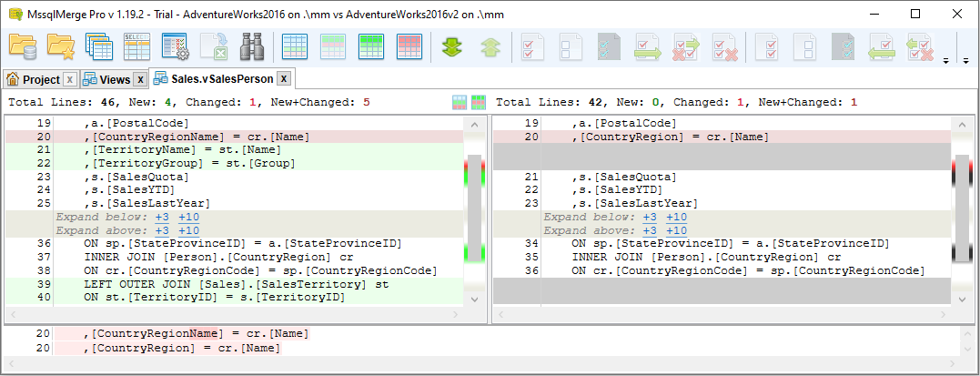Click the stacked tables list icon

coord(99,47)
